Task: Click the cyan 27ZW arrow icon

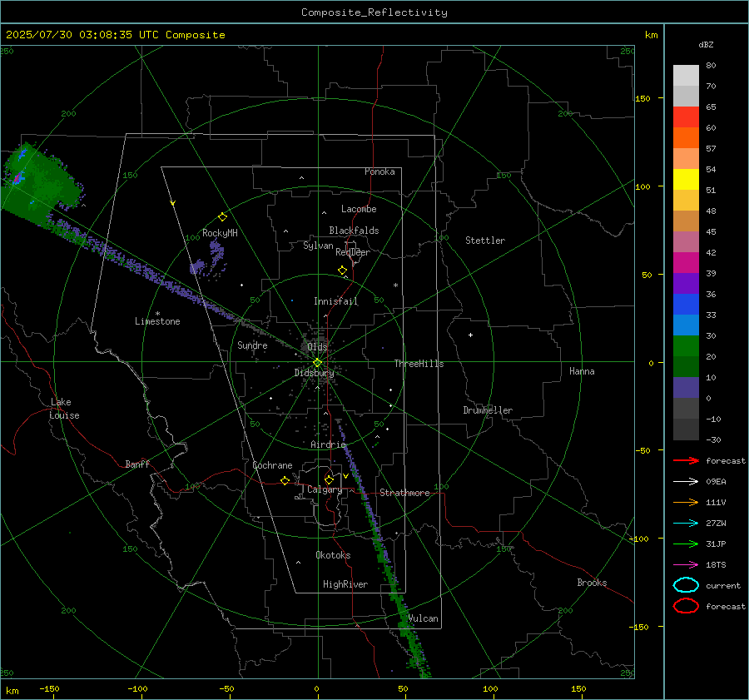Action: click(686, 524)
